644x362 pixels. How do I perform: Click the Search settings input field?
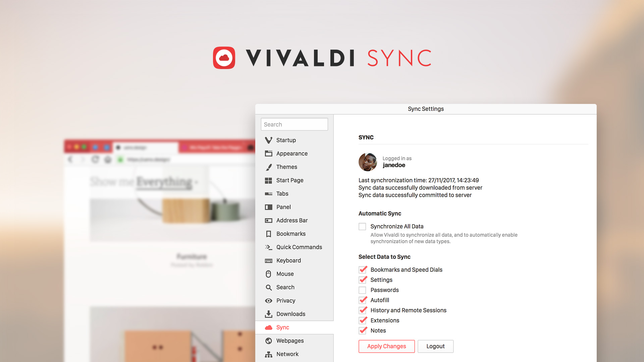point(294,124)
